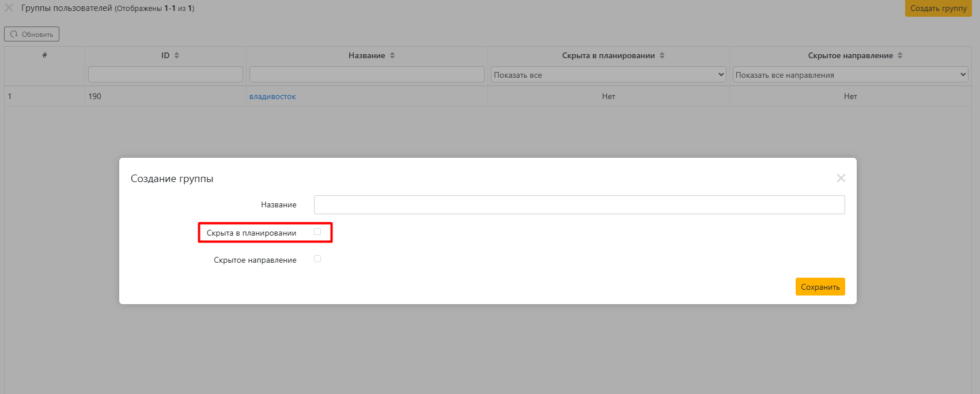Toggle Скрытое направление checkbox
The width and height of the screenshot is (980, 394).
pos(317,259)
